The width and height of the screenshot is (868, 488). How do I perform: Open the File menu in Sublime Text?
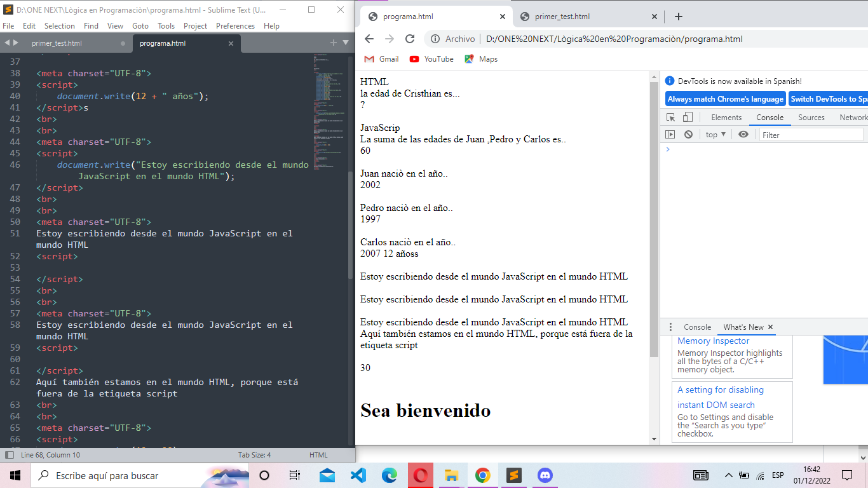[x=8, y=26]
